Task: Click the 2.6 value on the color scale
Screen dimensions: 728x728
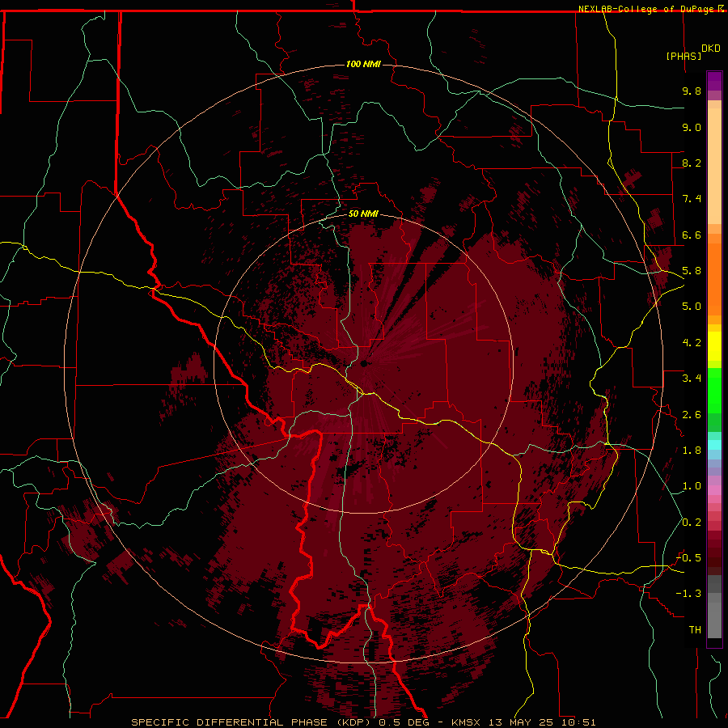Action: (x=692, y=415)
